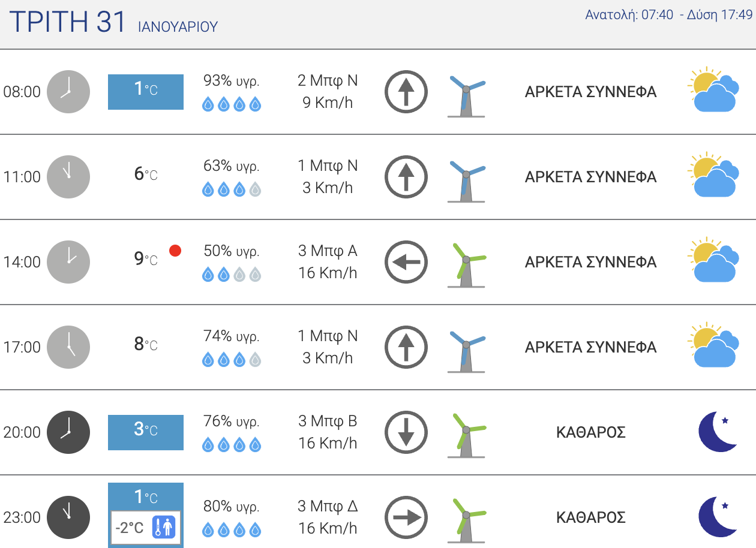Click the ΚΑΘΑΡΟΣ label at 23:00

click(591, 517)
